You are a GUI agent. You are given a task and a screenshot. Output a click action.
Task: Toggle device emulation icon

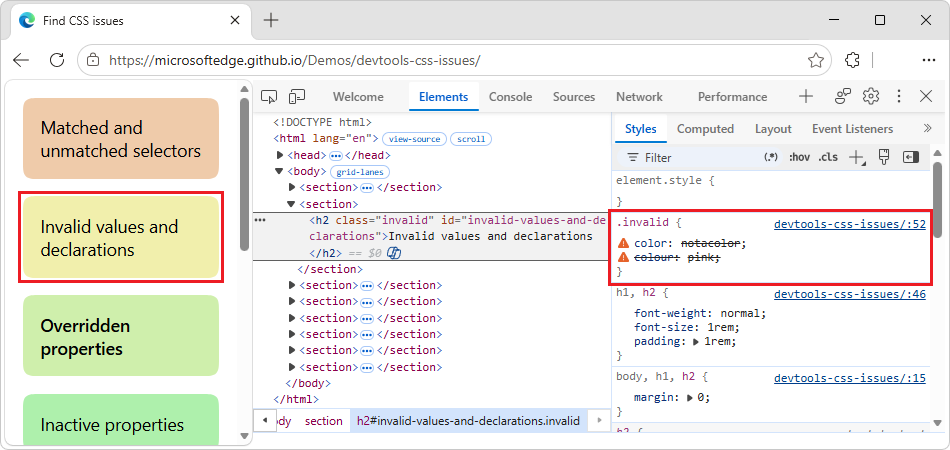[297, 96]
